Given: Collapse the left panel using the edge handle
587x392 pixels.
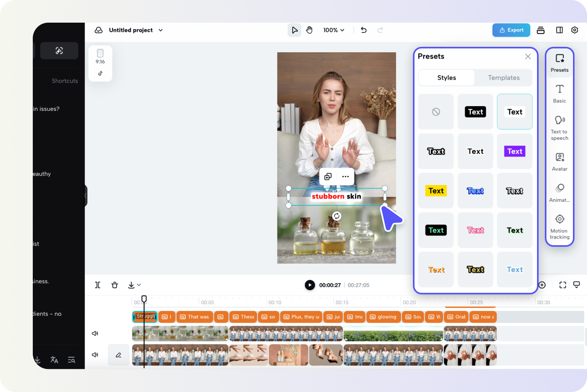Looking at the screenshot, I should pos(86,195).
